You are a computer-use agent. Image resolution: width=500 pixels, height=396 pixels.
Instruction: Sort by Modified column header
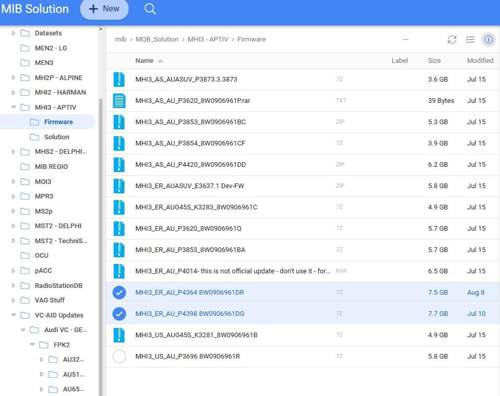click(480, 61)
